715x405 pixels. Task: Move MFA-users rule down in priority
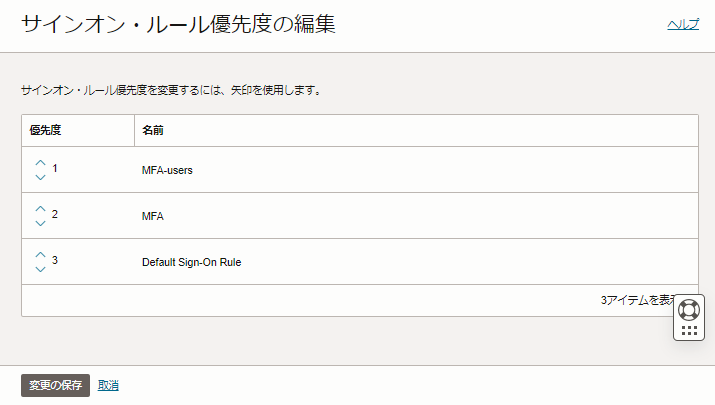(x=40, y=177)
